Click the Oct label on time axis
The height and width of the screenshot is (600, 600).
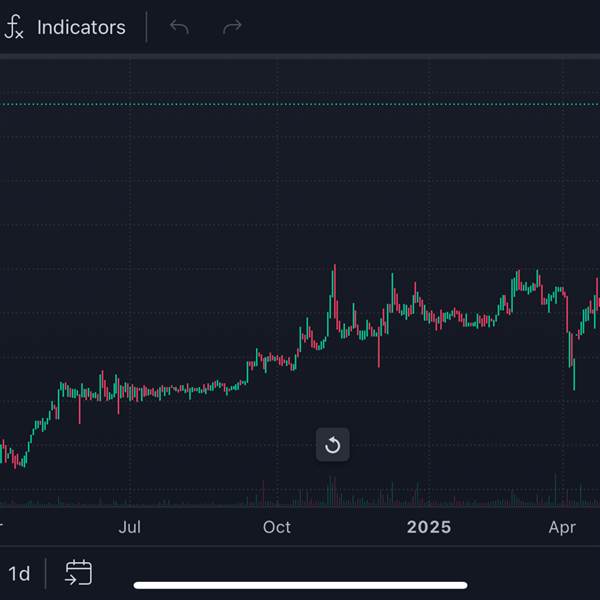pyautogui.click(x=277, y=527)
